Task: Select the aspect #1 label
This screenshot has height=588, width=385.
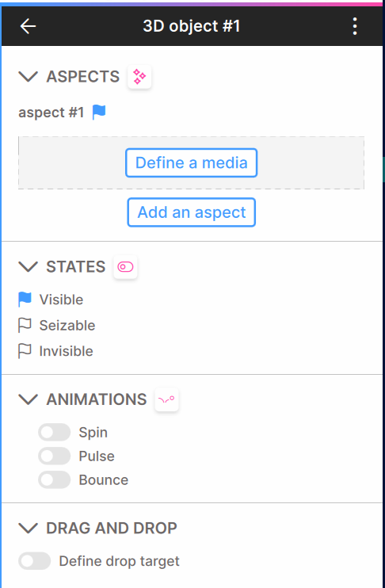Action: (x=51, y=112)
